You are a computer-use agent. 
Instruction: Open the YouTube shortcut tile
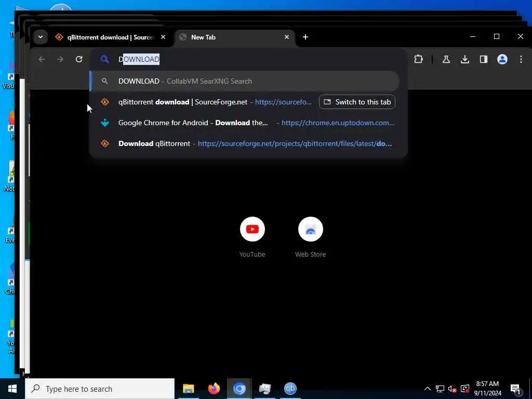(252, 237)
